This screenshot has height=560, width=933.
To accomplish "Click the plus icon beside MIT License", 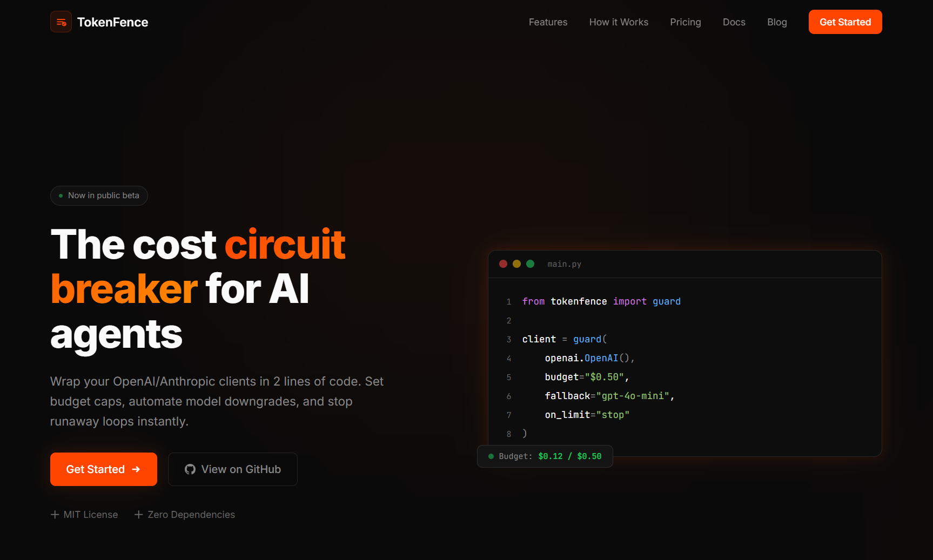I will coord(55,515).
